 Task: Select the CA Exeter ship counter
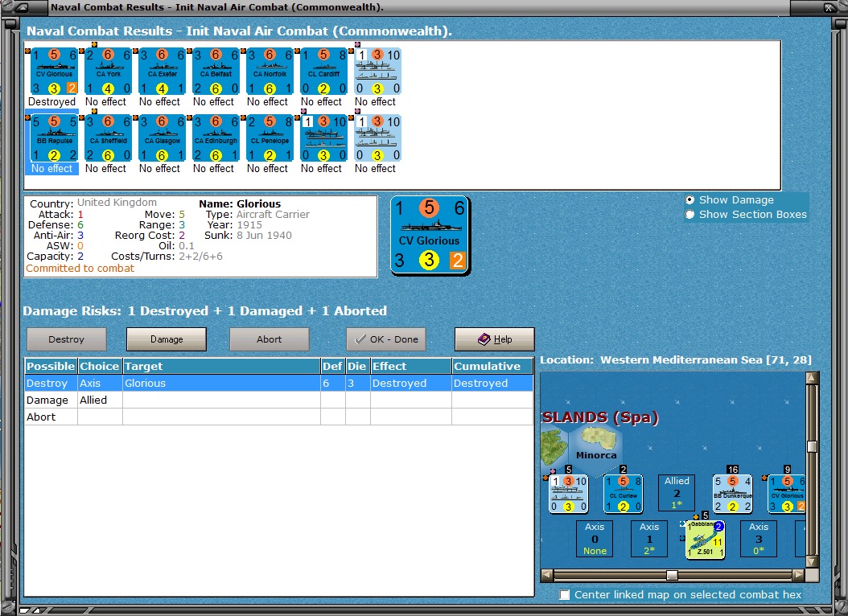pyautogui.click(x=163, y=72)
